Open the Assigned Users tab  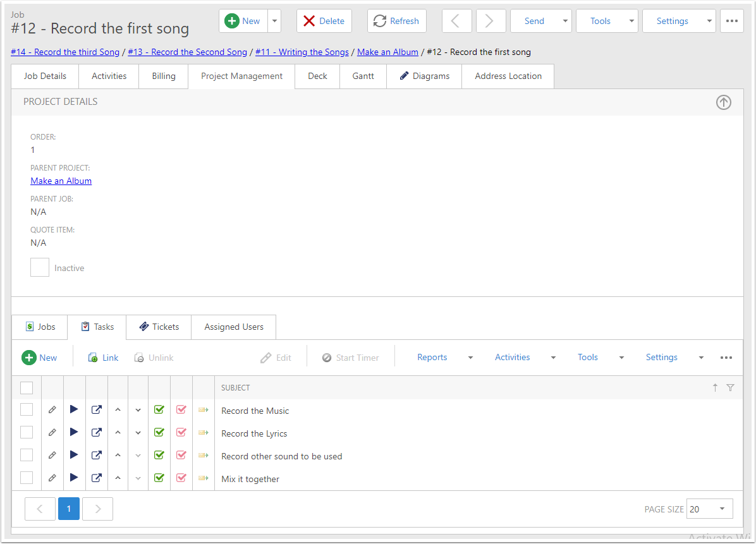(233, 327)
